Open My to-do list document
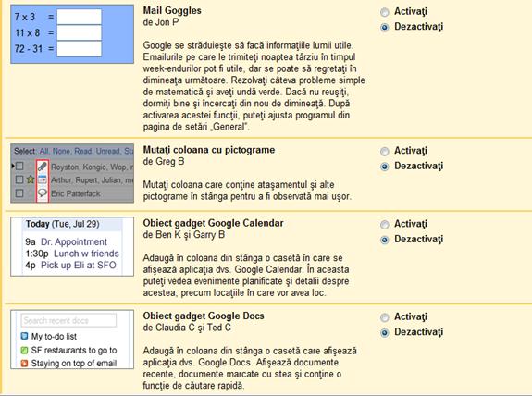This screenshot has width=532, height=396. click(54, 336)
